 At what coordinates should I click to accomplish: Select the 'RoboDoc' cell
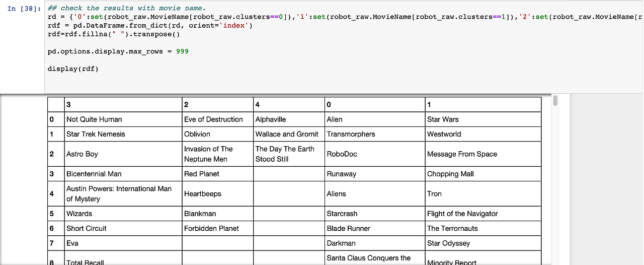(375, 154)
